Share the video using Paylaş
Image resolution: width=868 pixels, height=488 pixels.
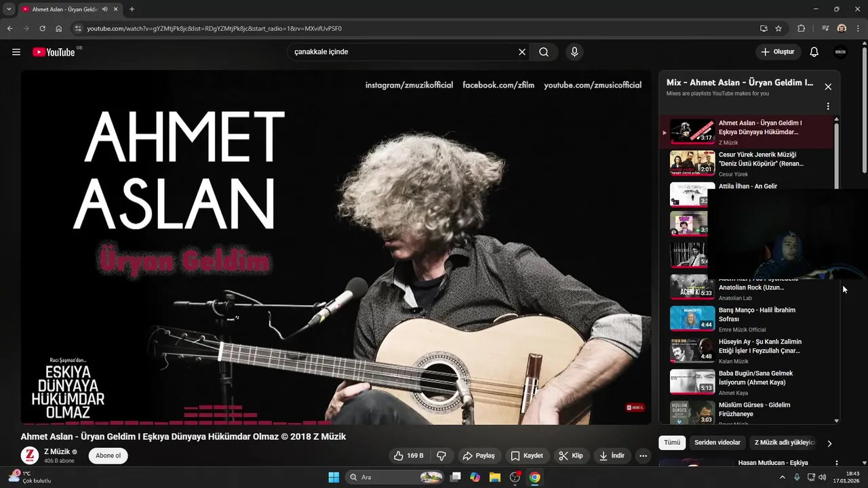[479, 456]
